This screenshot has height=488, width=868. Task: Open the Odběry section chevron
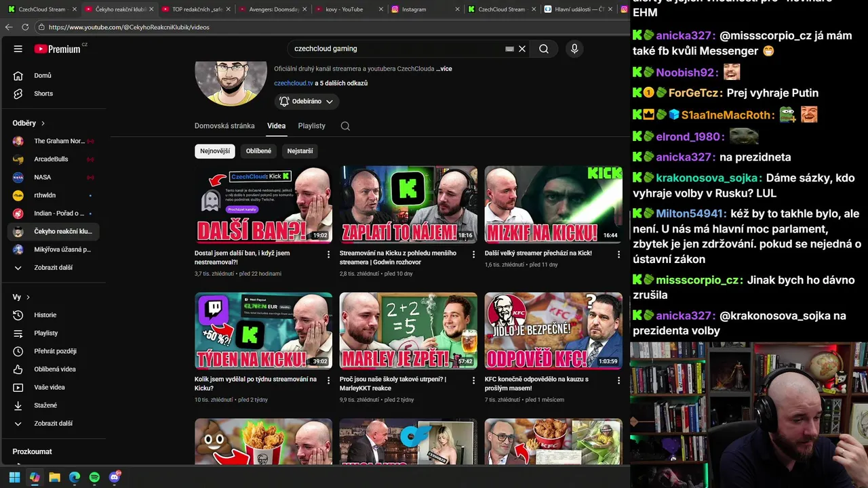point(43,123)
